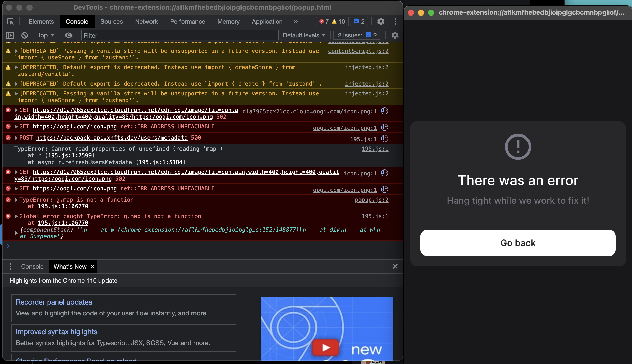
Task: Open the top context dropdown
Action: point(46,35)
